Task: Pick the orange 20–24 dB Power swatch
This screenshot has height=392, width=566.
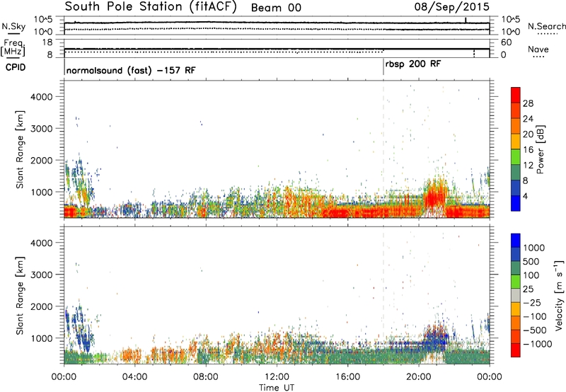Action: tap(516, 126)
